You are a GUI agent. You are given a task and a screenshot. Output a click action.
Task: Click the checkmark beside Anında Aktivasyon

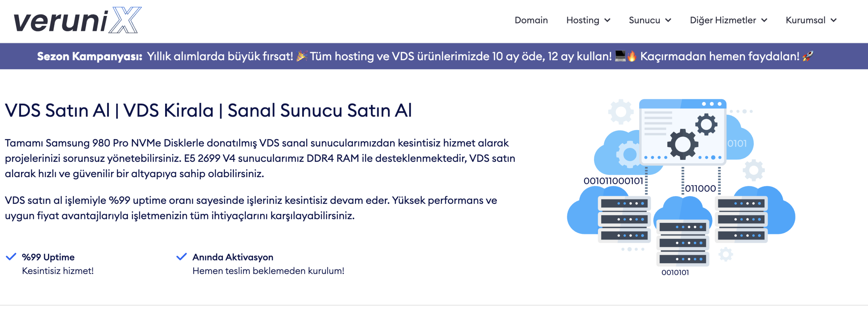[182, 257]
